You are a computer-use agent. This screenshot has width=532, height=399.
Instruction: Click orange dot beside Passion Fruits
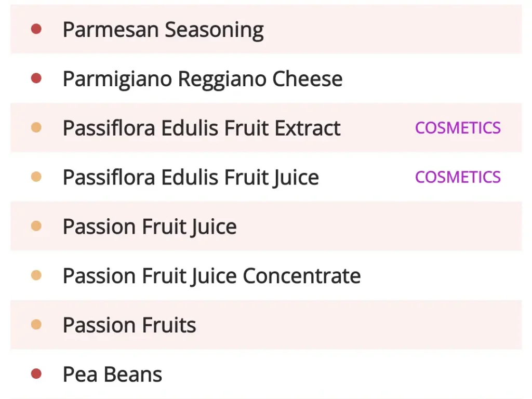(x=36, y=325)
